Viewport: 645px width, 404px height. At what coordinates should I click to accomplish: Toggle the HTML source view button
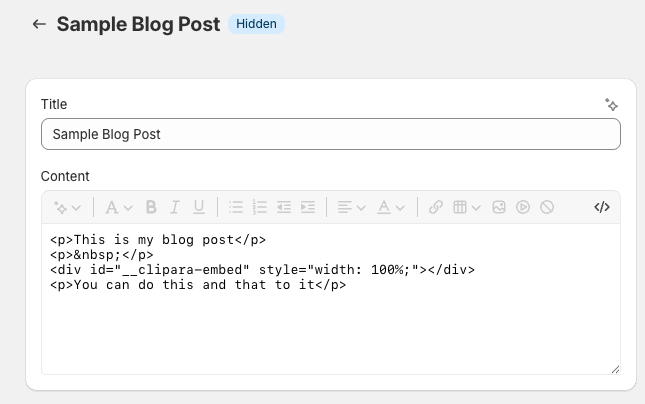(x=602, y=207)
